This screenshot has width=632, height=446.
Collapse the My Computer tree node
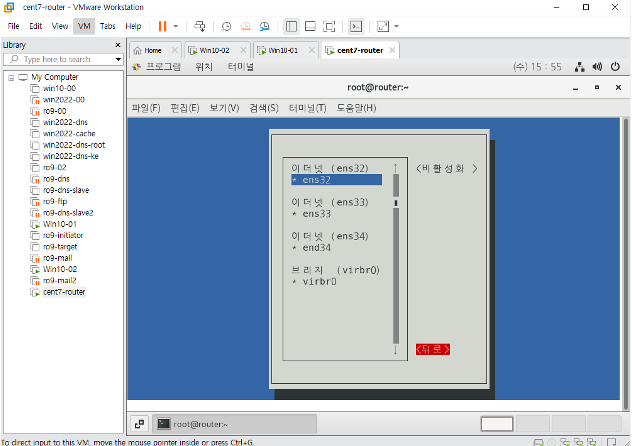click(11, 77)
